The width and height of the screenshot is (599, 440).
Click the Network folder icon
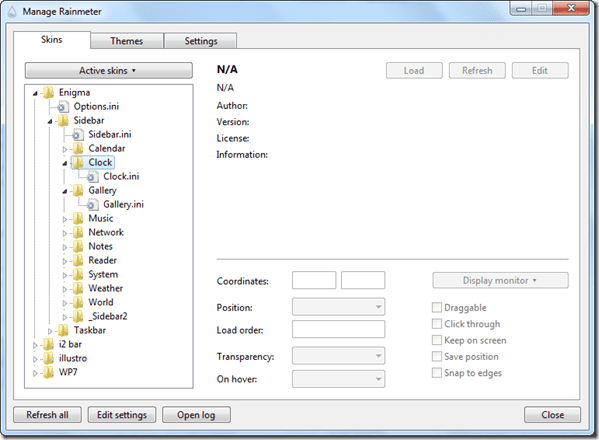point(78,233)
